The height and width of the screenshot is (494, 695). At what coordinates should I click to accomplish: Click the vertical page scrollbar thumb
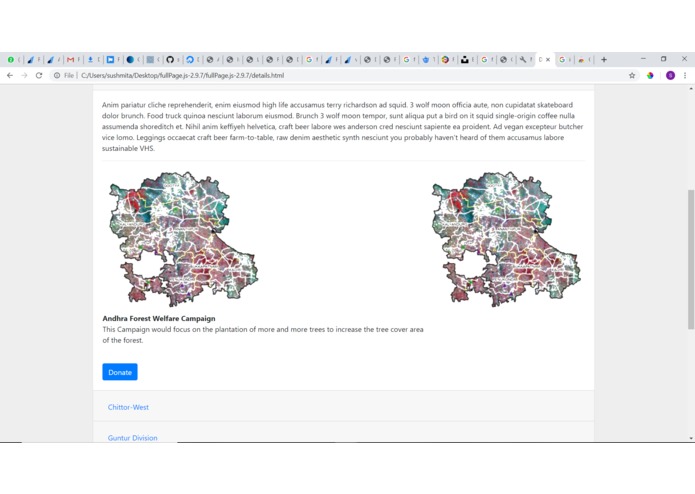click(x=691, y=259)
